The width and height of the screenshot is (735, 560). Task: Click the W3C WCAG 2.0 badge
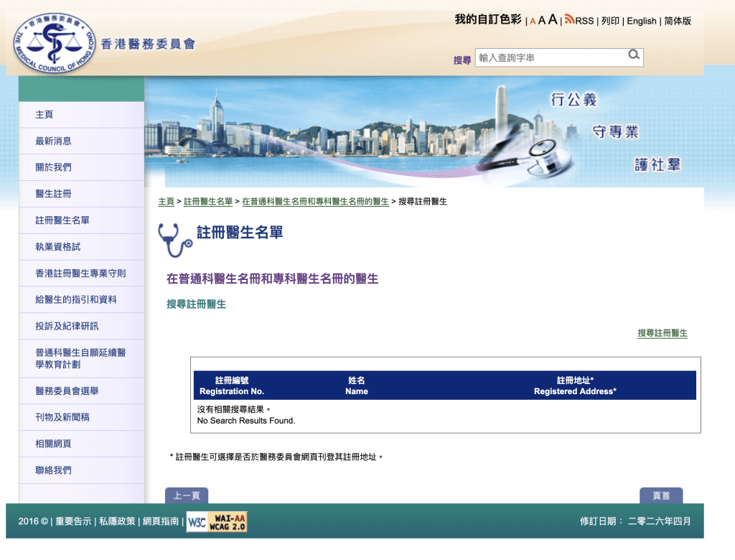click(217, 522)
